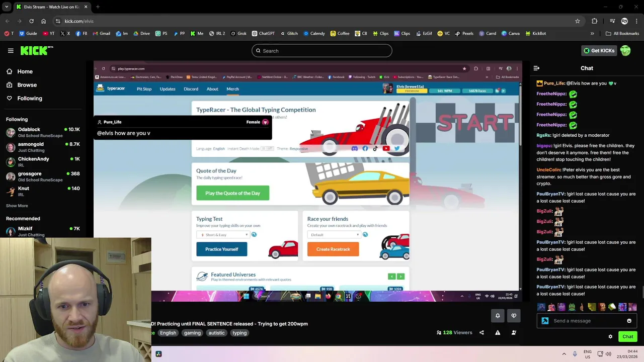Click the Pepe frog emote in quick emotes
This screenshot has height=362, width=644.
[571, 307]
